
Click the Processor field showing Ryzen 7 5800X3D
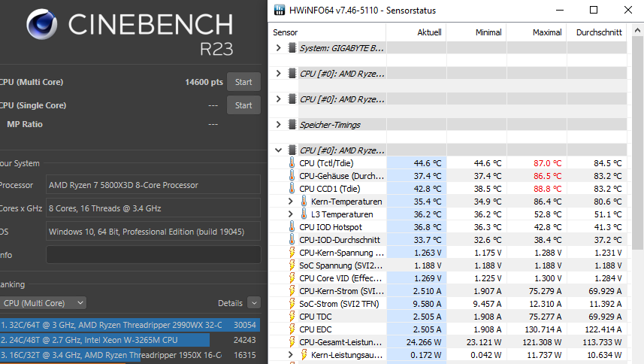click(x=153, y=185)
